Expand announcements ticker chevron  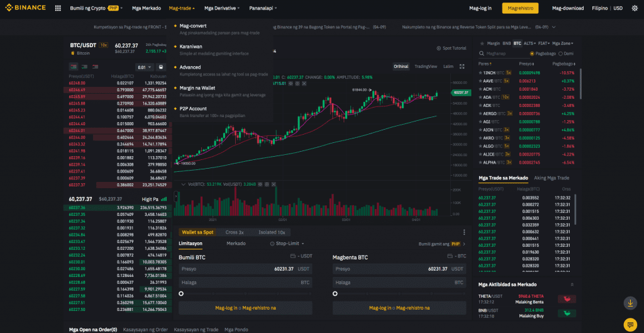coord(554,27)
